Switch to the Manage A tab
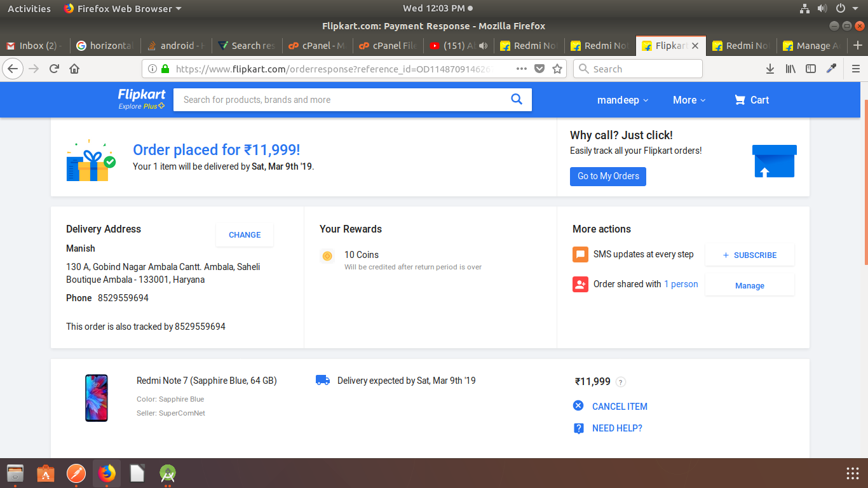The width and height of the screenshot is (868, 488). tap(812, 46)
